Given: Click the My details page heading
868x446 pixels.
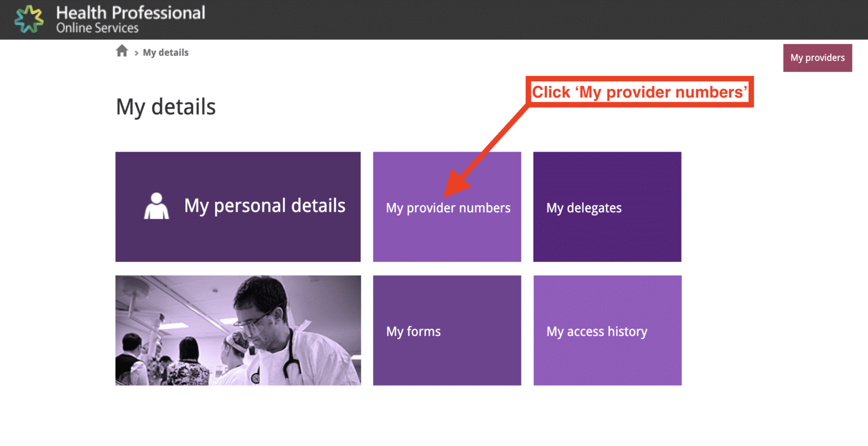Looking at the screenshot, I should 165,107.
